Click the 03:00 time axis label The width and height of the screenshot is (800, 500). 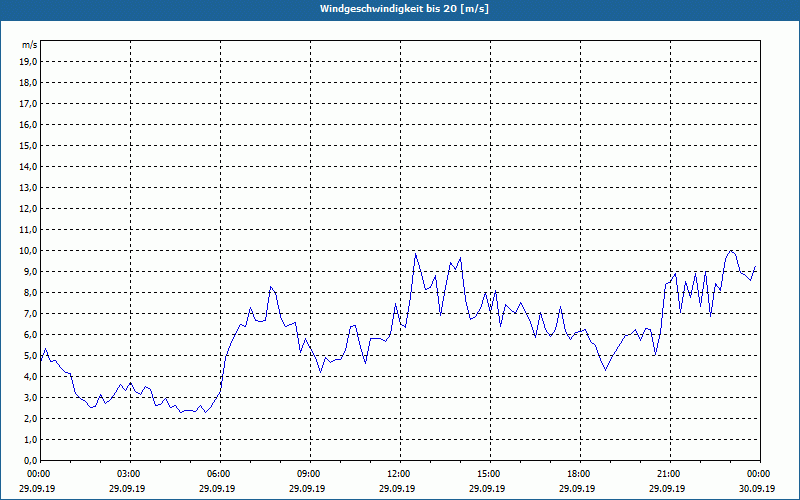coord(130,474)
